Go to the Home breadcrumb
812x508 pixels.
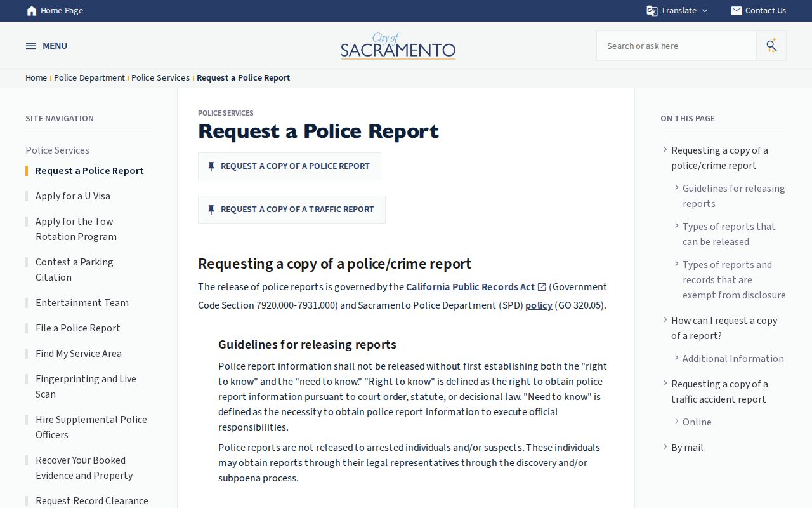tap(36, 77)
